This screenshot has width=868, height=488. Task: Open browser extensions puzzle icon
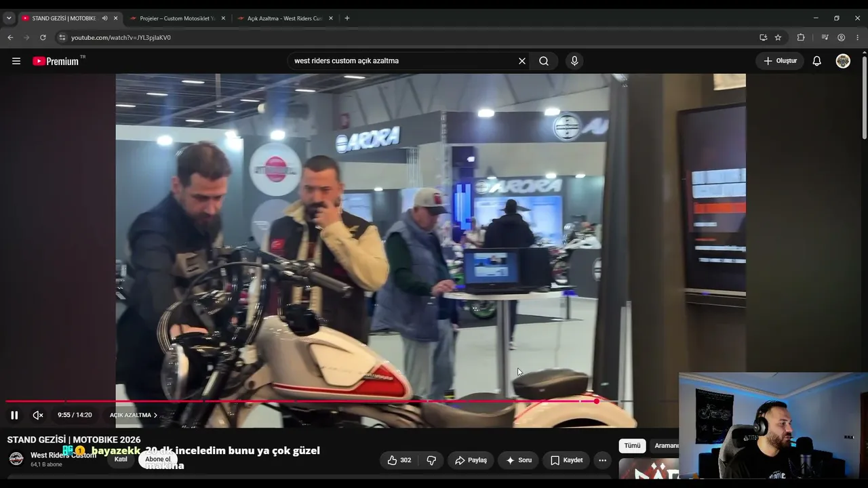pyautogui.click(x=801, y=37)
